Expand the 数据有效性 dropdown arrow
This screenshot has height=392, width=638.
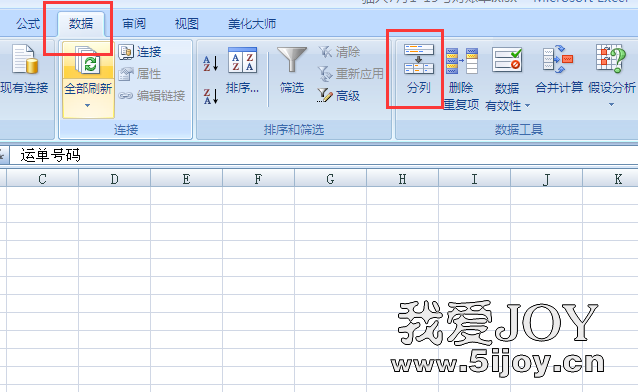[527, 106]
